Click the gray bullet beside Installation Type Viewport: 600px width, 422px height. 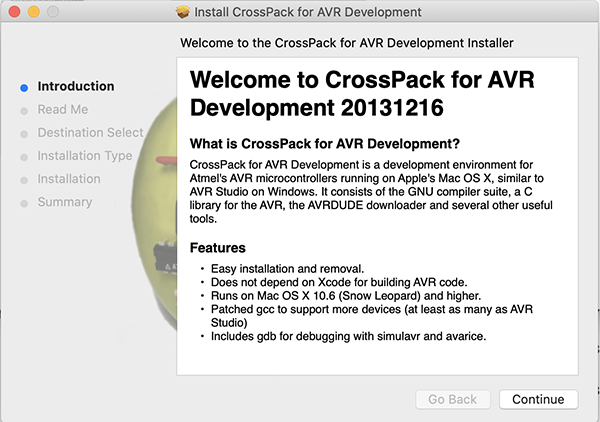[x=24, y=157]
